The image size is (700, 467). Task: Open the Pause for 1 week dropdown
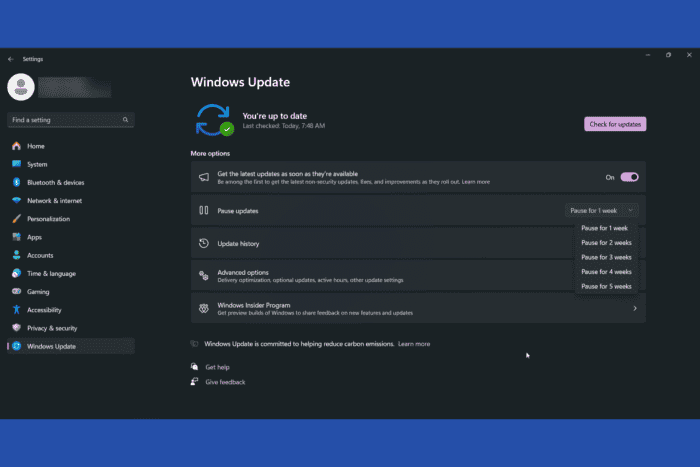(602, 210)
